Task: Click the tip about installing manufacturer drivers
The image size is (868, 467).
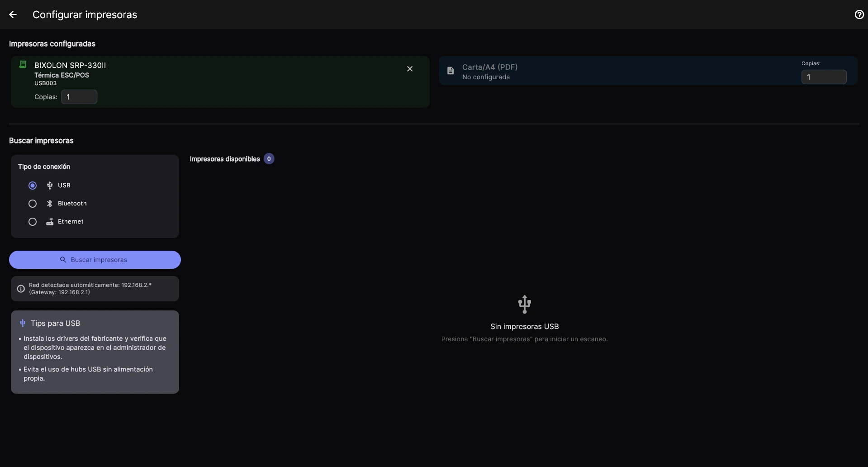Action: pyautogui.click(x=95, y=348)
